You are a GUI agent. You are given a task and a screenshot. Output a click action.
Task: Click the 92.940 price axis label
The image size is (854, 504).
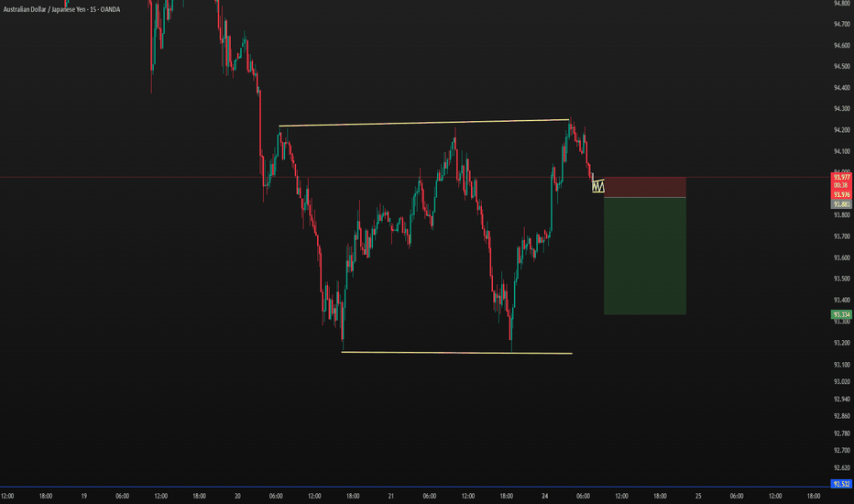click(841, 400)
